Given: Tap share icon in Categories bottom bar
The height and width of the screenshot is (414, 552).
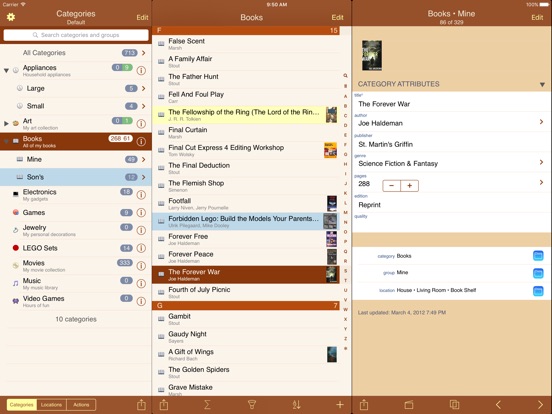Looking at the screenshot, I should [141, 404].
